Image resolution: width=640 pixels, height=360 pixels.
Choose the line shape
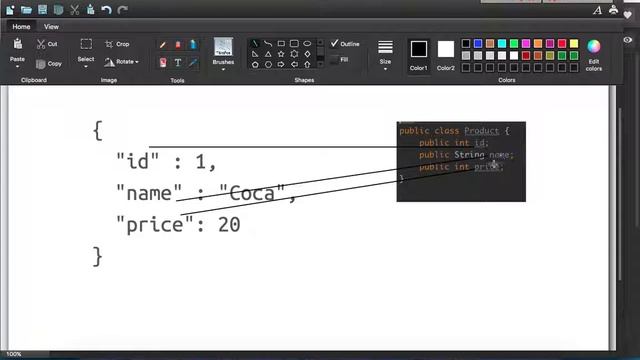point(255,43)
